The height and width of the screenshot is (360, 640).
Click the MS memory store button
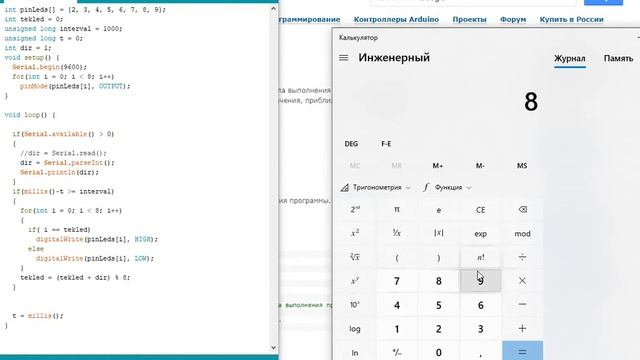click(x=522, y=165)
